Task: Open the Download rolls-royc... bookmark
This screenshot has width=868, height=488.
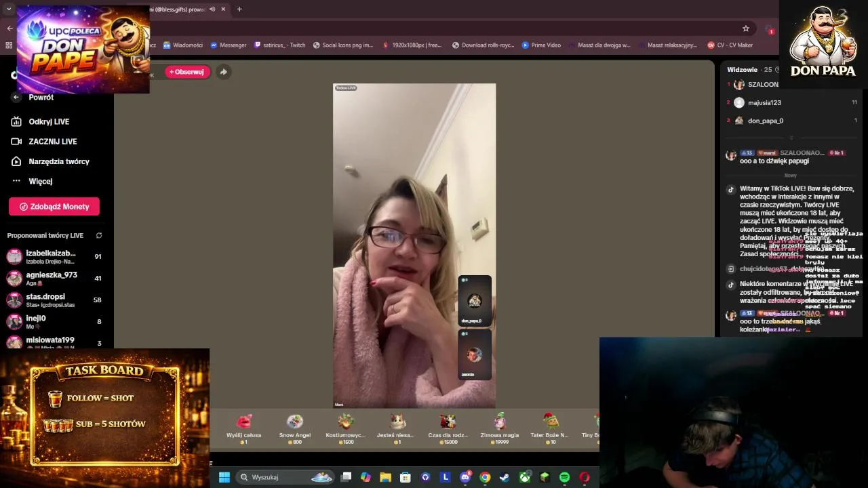Action: coord(483,45)
